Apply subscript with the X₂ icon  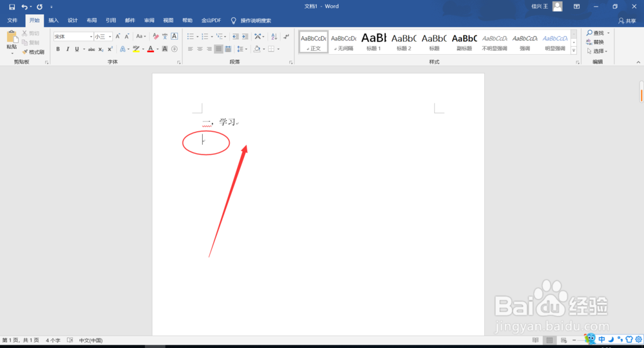pyautogui.click(x=101, y=50)
